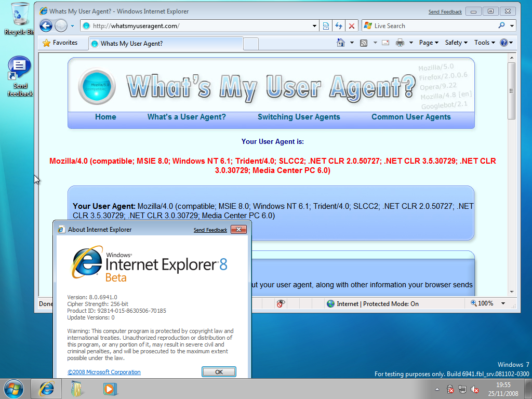The width and height of the screenshot is (532, 399).
Task: Close the About Internet Explorer dialog
Action: [x=238, y=229]
